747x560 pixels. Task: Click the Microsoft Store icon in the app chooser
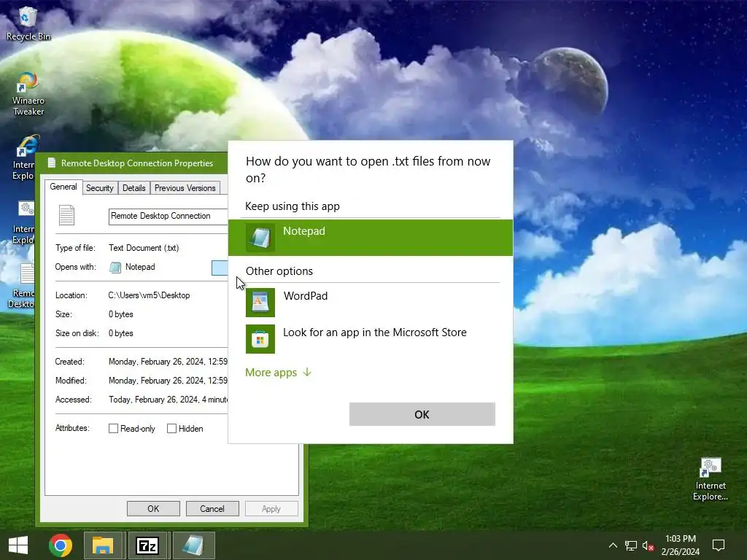pos(260,339)
